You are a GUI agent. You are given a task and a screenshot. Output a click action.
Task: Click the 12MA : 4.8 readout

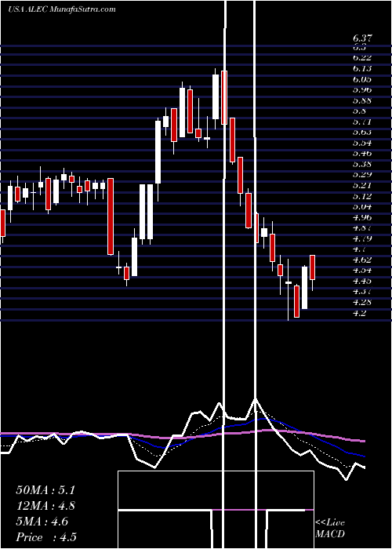(45, 506)
